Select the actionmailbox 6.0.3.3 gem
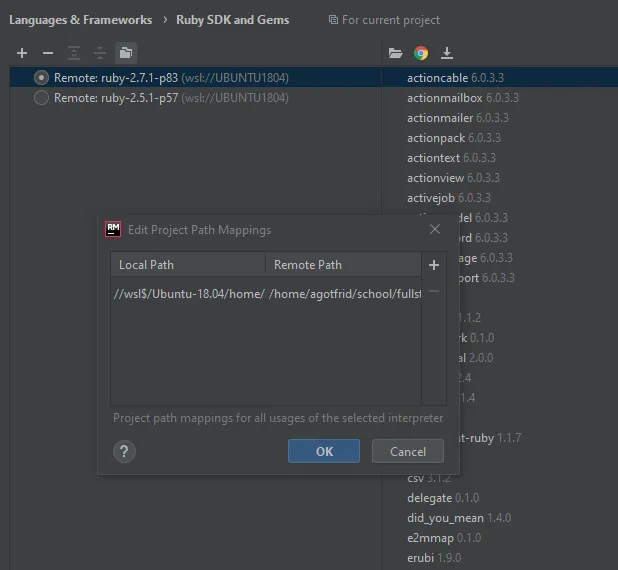Viewport: 618px width, 570px height. [x=463, y=98]
